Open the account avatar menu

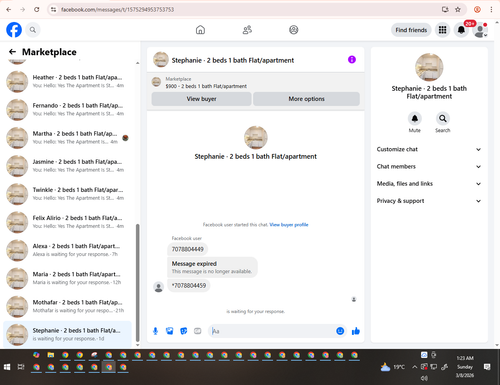point(480,30)
